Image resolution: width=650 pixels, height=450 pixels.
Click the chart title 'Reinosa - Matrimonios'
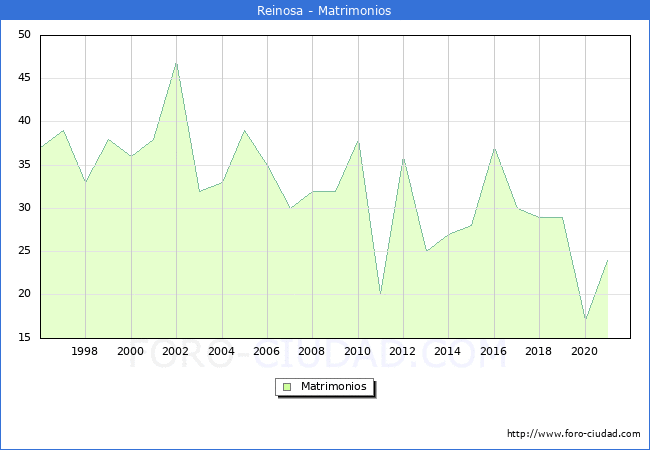[324, 10]
